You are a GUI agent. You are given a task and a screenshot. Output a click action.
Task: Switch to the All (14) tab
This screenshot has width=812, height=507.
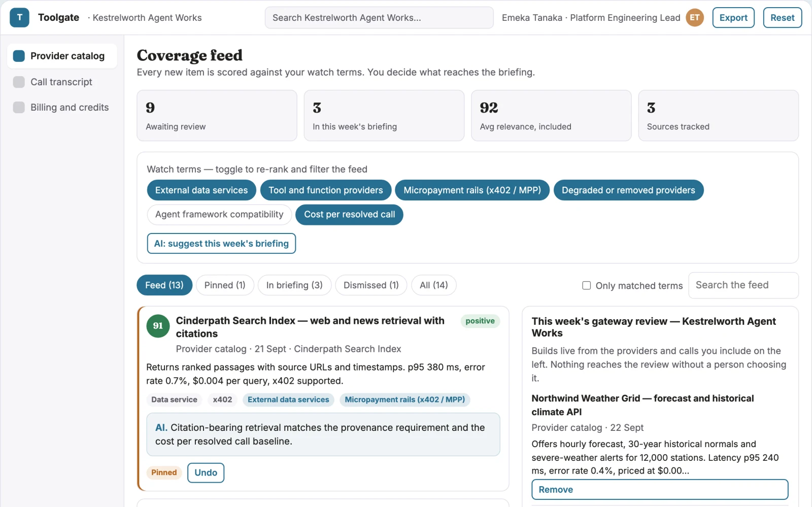pos(434,285)
